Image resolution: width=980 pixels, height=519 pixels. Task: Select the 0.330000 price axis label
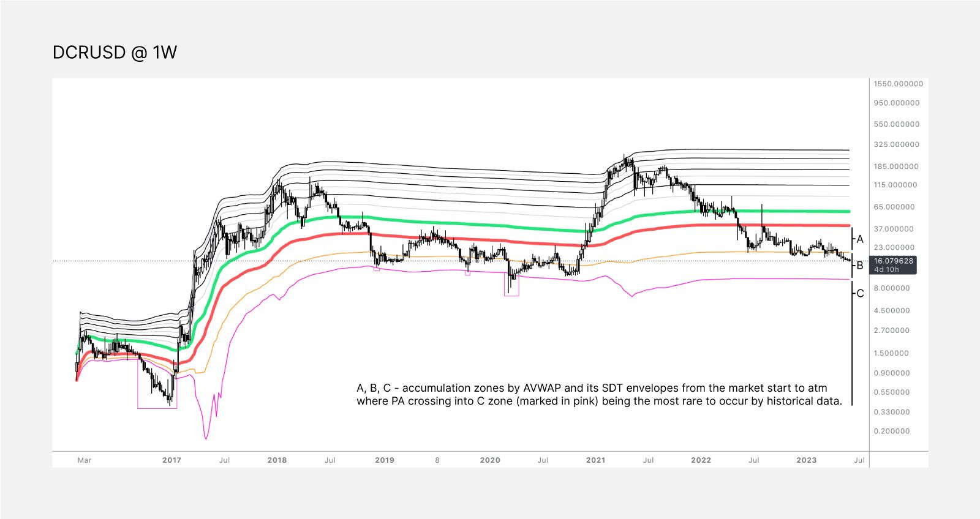(892, 412)
